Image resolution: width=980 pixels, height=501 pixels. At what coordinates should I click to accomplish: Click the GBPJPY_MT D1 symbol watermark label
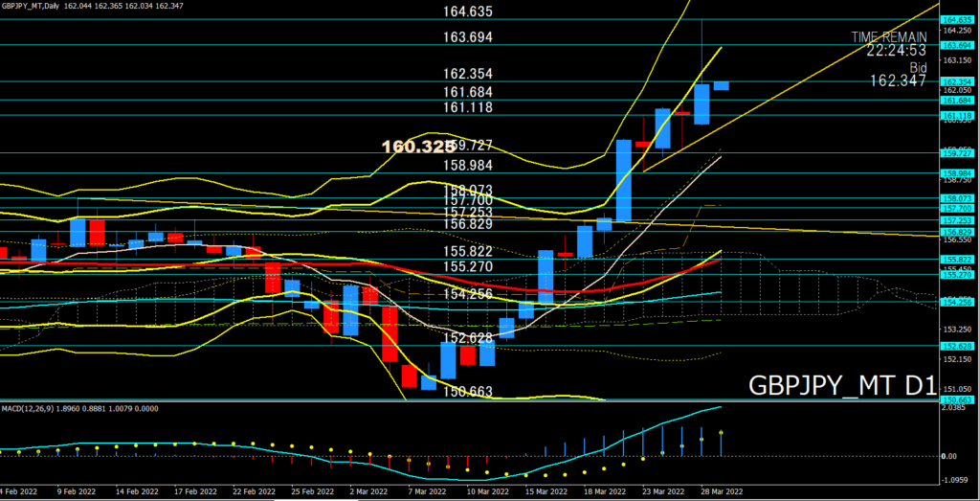click(x=842, y=385)
